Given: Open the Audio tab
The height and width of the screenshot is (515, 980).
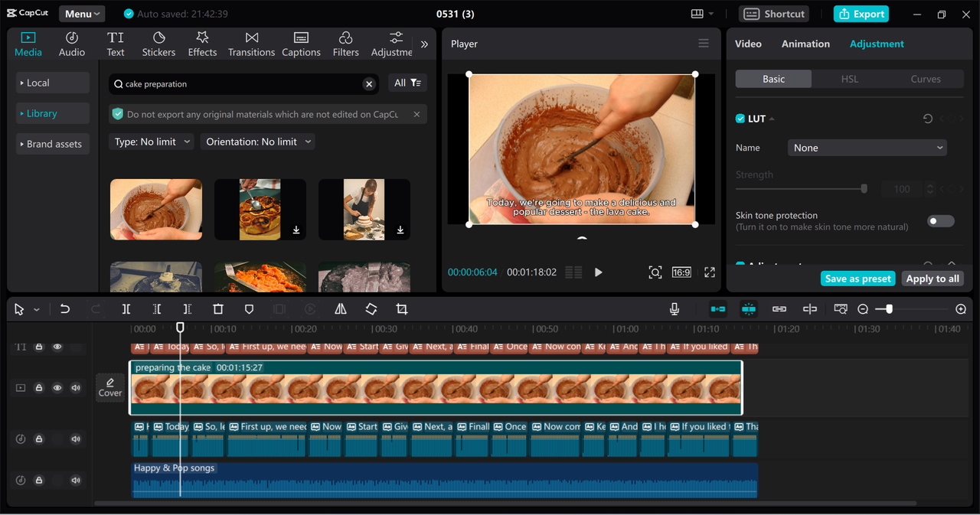Looking at the screenshot, I should [x=72, y=44].
